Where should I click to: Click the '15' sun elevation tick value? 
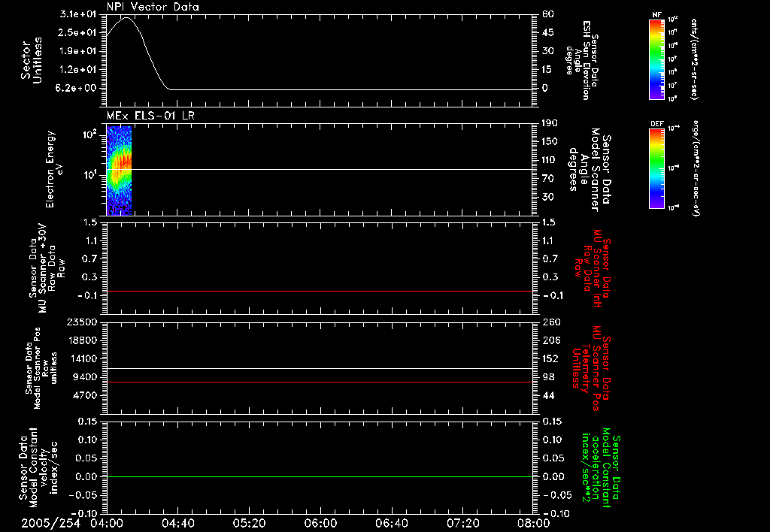point(548,70)
